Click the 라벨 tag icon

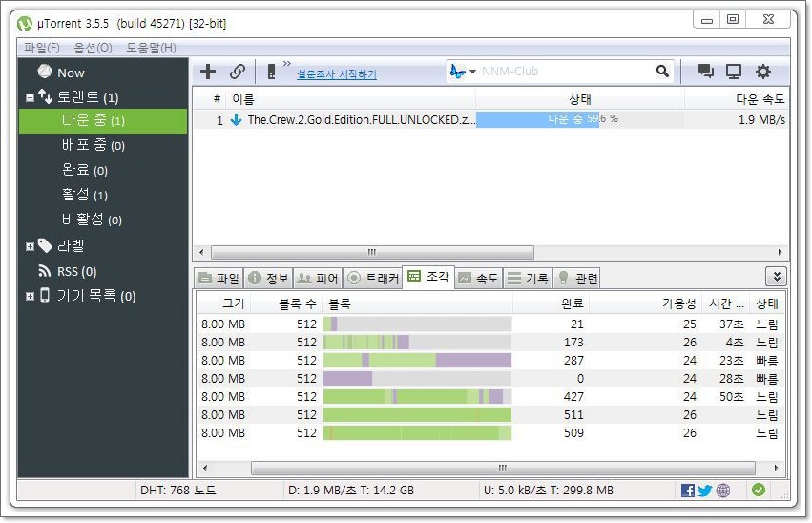45,245
